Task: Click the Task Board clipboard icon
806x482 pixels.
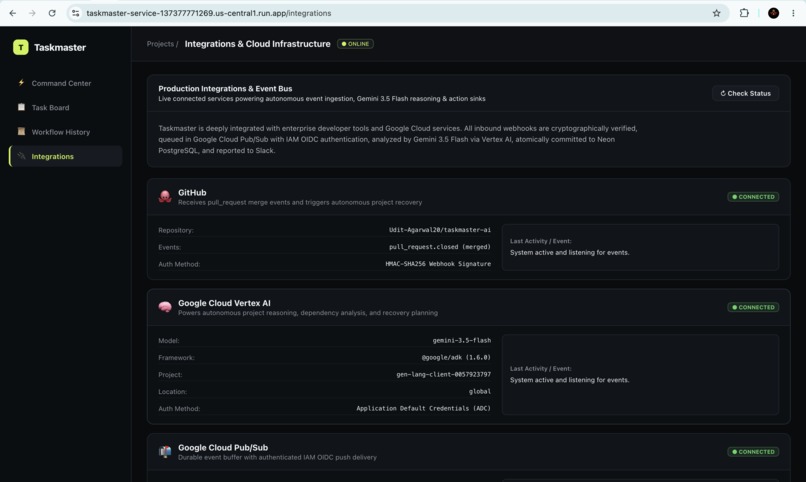Action: pos(21,107)
